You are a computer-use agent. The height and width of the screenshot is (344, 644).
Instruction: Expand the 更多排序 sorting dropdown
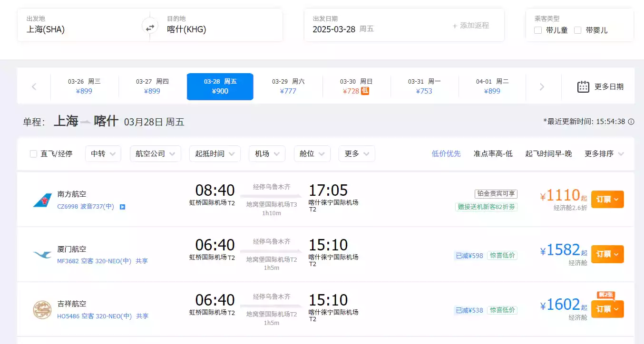604,154
